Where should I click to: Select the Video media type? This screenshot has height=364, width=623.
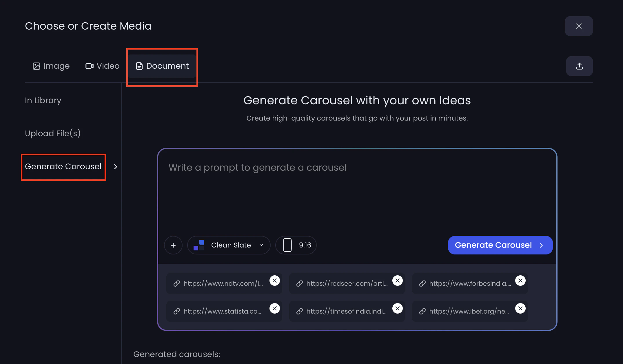point(102,66)
